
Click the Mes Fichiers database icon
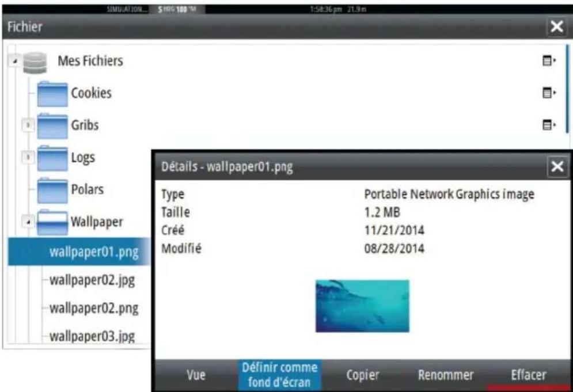click(x=35, y=62)
